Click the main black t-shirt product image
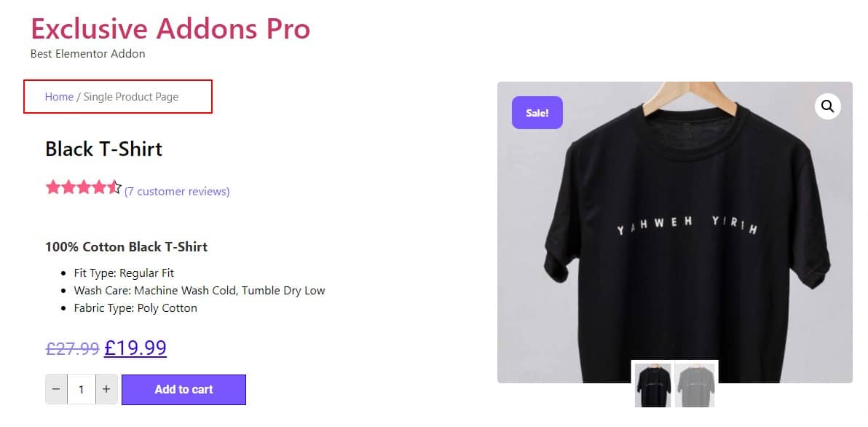Screen dimensions: 868x427 click(675, 232)
